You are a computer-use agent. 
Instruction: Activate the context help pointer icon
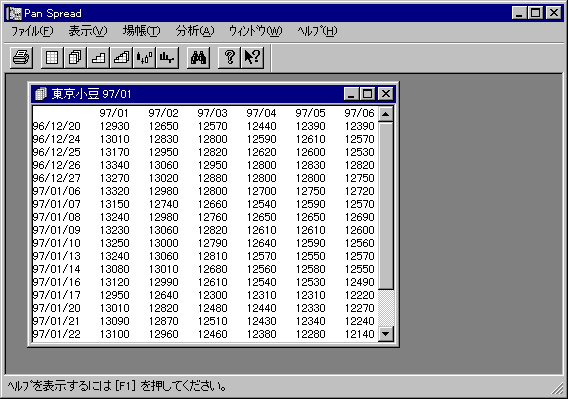[252, 57]
